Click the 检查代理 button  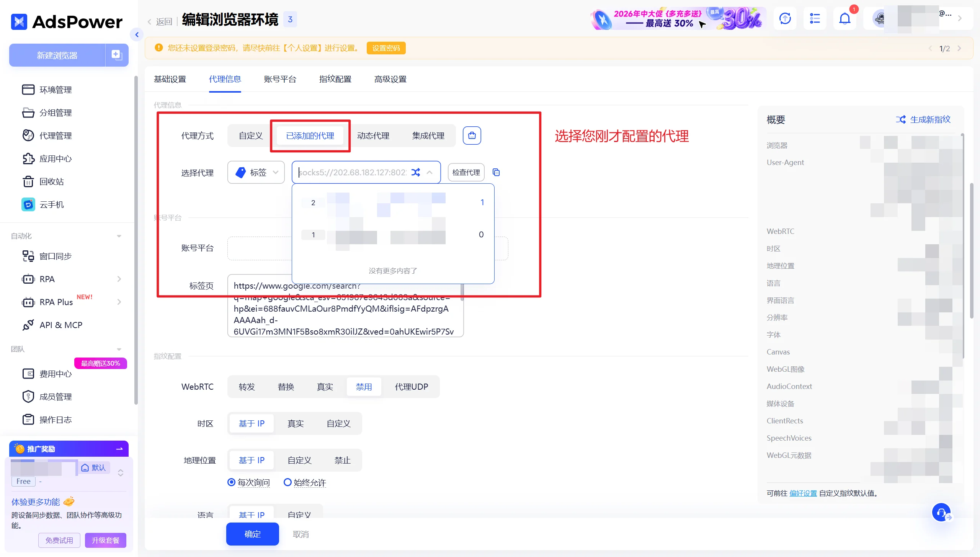(x=466, y=172)
